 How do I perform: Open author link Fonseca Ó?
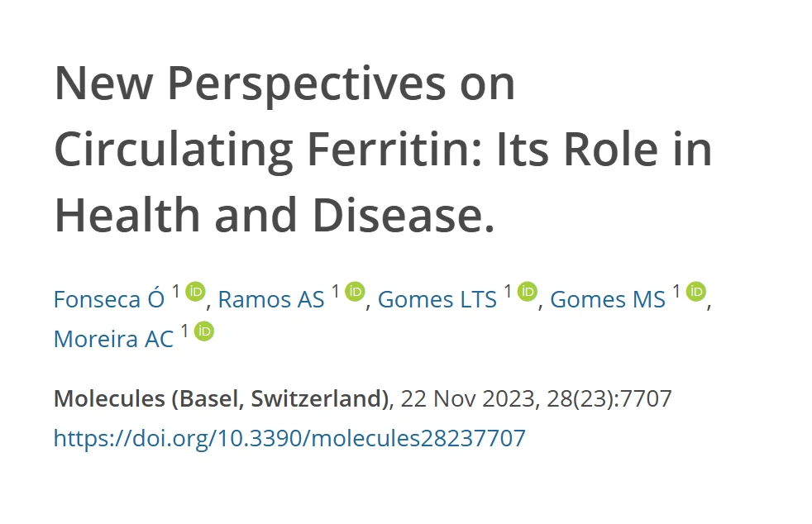click(x=109, y=299)
